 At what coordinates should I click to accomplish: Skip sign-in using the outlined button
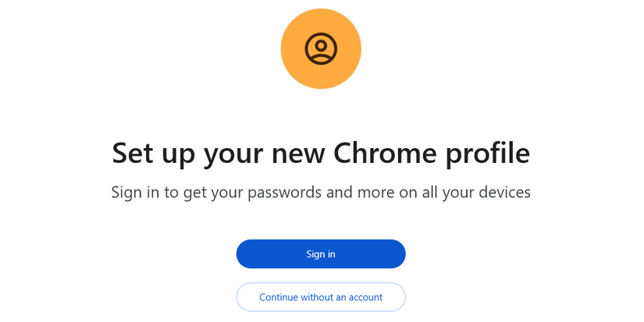(x=321, y=297)
